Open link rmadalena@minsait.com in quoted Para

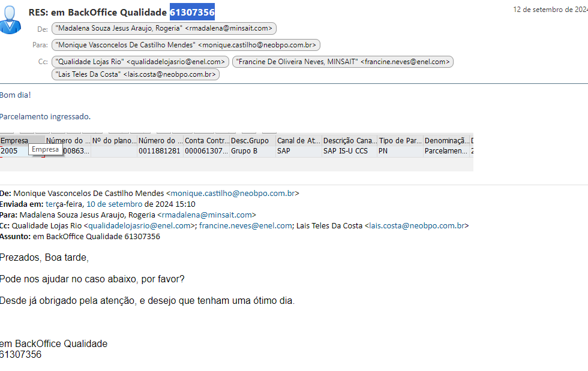[206, 215]
